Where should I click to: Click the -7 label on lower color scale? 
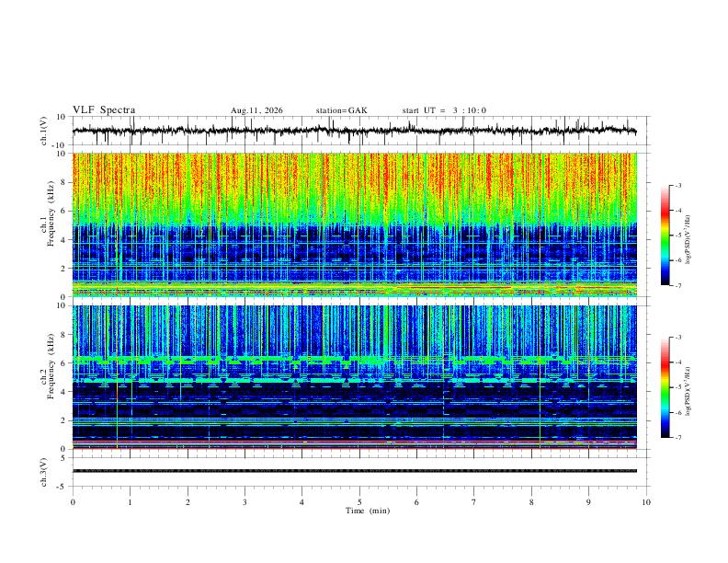tap(677, 438)
